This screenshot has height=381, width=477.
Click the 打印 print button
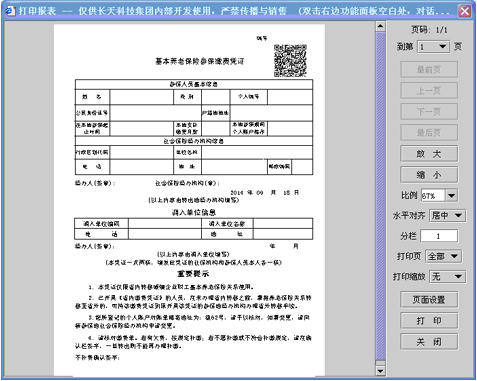click(429, 321)
